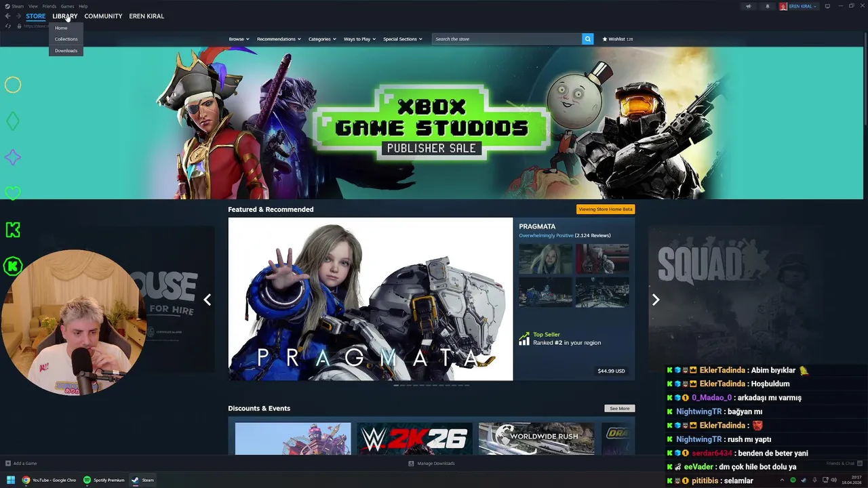Open the announcements megaphone icon

click(749, 6)
